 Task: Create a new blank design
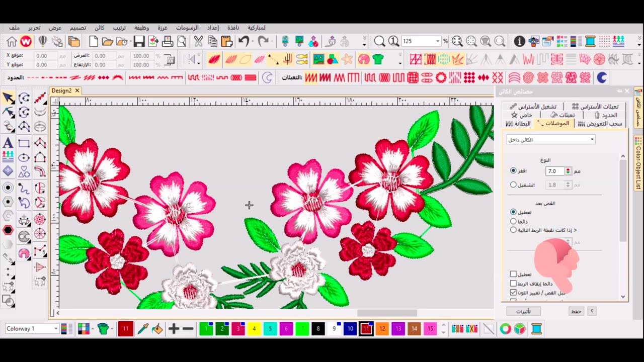click(93, 41)
